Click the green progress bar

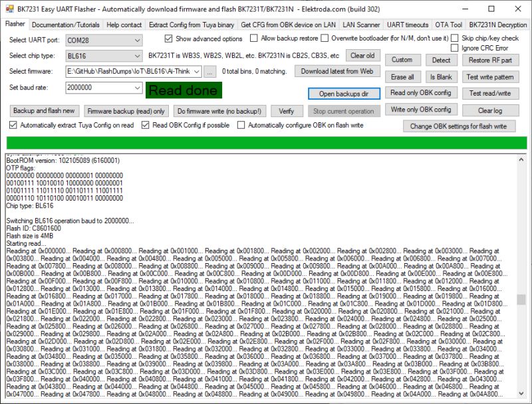(267, 143)
